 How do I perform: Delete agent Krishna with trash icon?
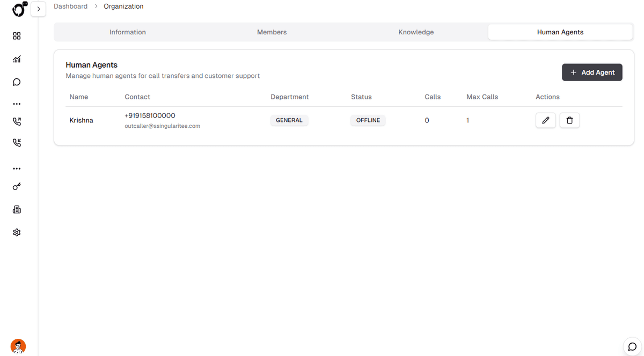click(569, 120)
